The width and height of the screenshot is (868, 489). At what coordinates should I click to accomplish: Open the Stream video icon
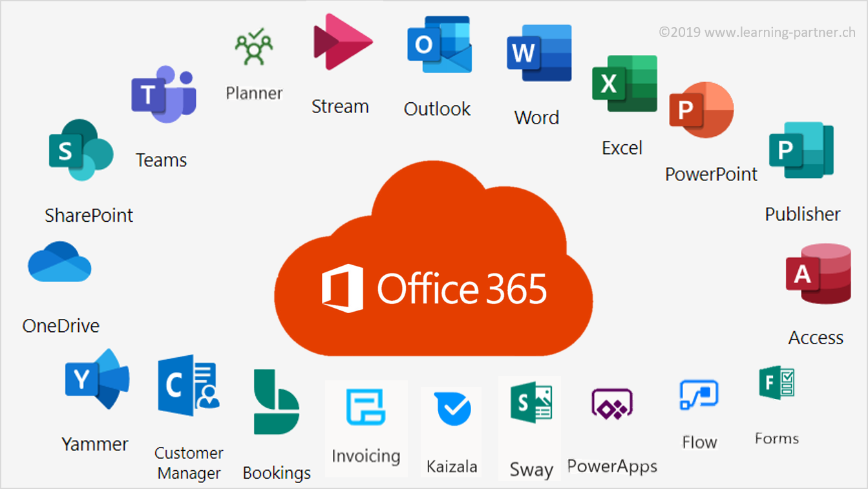coord(342,42)
